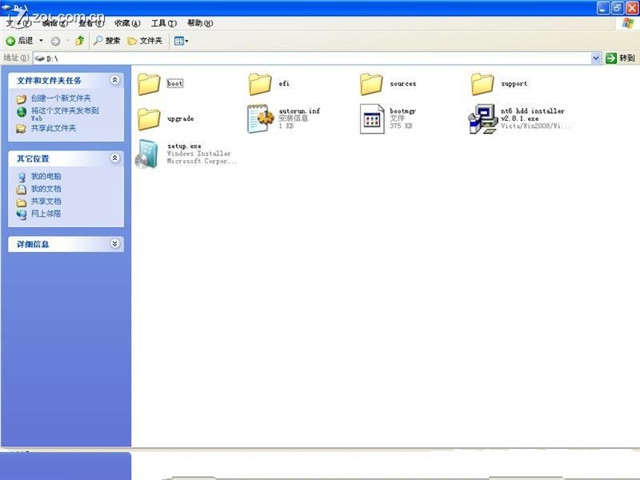The width and height of the screenshot is (640, 480).
Task: Click the Windows flag logo in menu bar
Action: point(628,23)
